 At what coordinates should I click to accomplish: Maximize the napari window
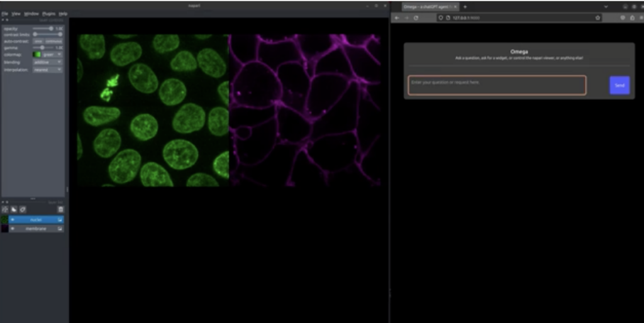pos(376,6)
